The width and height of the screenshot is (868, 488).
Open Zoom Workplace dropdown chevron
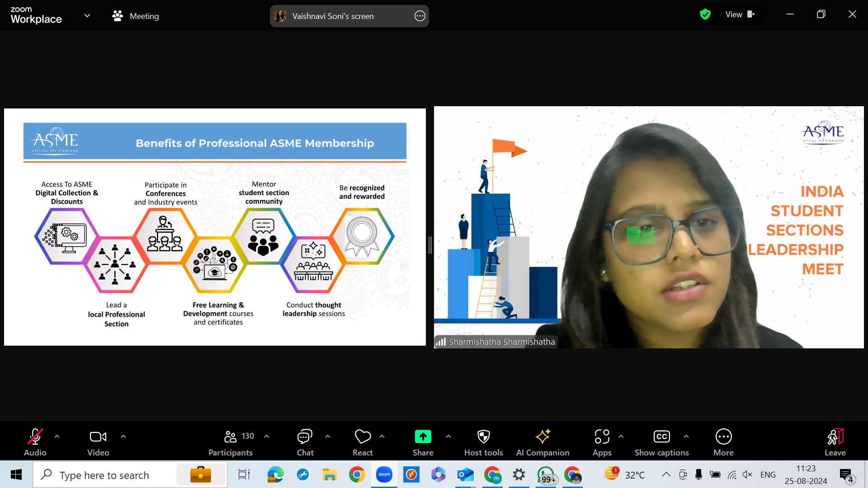pyautogui.click(x=87, y=16)
